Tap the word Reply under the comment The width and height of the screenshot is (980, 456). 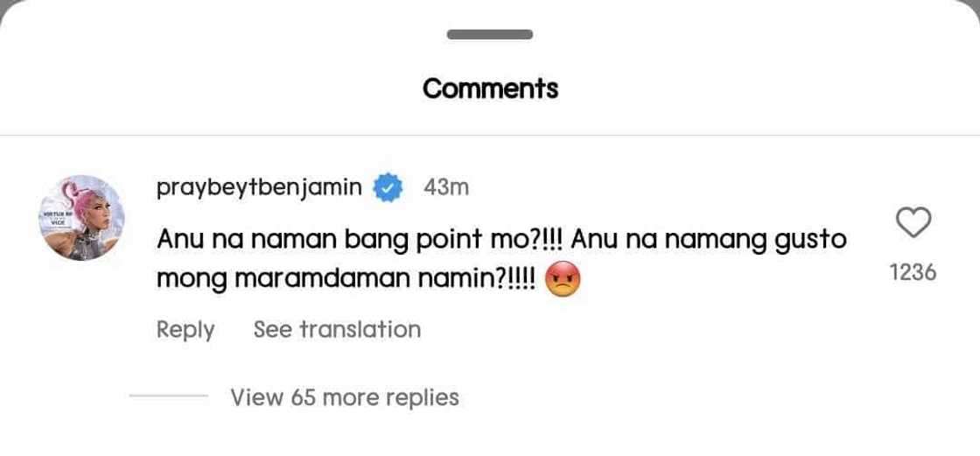tap(185, 329)
